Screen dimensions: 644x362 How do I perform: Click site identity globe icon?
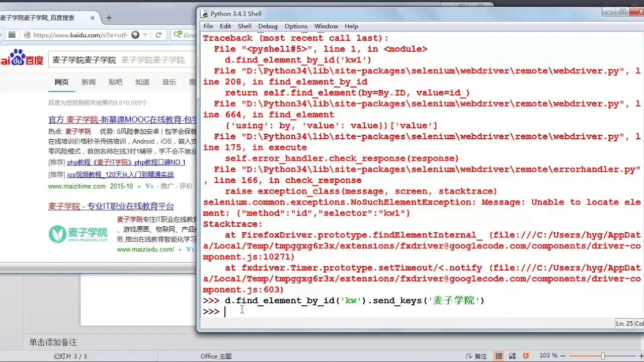26,35
